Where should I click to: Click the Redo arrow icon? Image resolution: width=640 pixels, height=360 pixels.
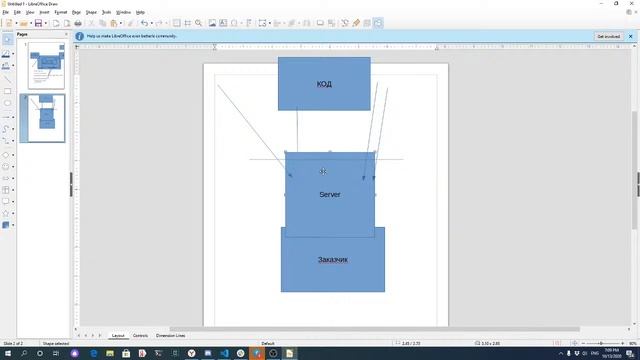click(159, 23)
